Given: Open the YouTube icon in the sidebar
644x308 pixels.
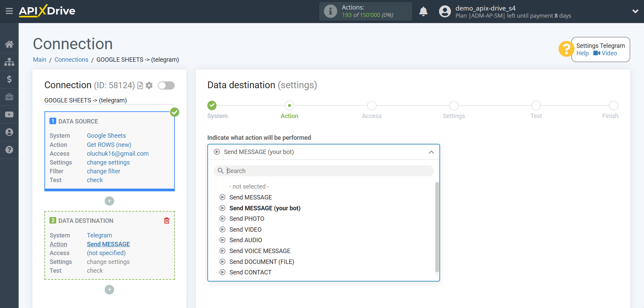Looking at the screenshot, I should [9, 114].
